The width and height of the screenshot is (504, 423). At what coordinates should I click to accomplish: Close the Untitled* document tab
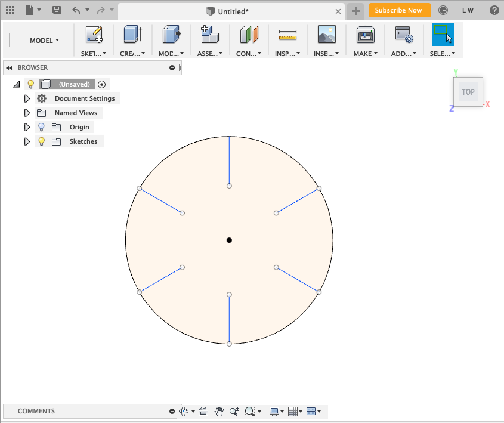[338, 11]
